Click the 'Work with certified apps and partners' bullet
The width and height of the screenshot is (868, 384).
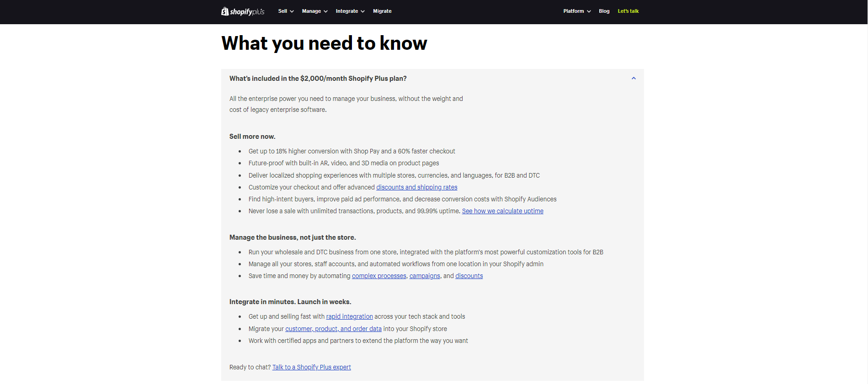(x=358, y=341)
